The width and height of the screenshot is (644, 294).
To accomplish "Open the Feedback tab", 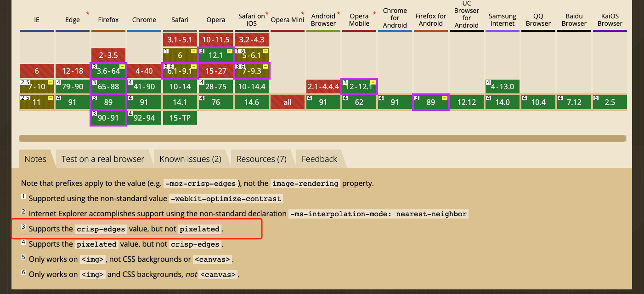I will coord(319,159).
